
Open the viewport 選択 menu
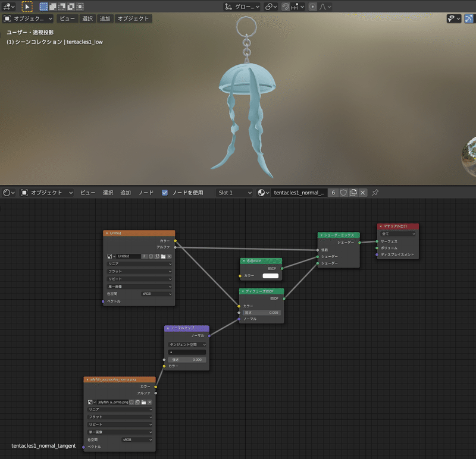click(x=87, y=18)
